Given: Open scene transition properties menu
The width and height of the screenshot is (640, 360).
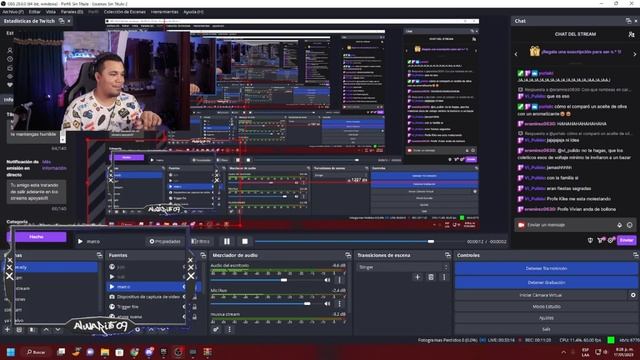Looking at the screenshot, I should click(444, 277).
